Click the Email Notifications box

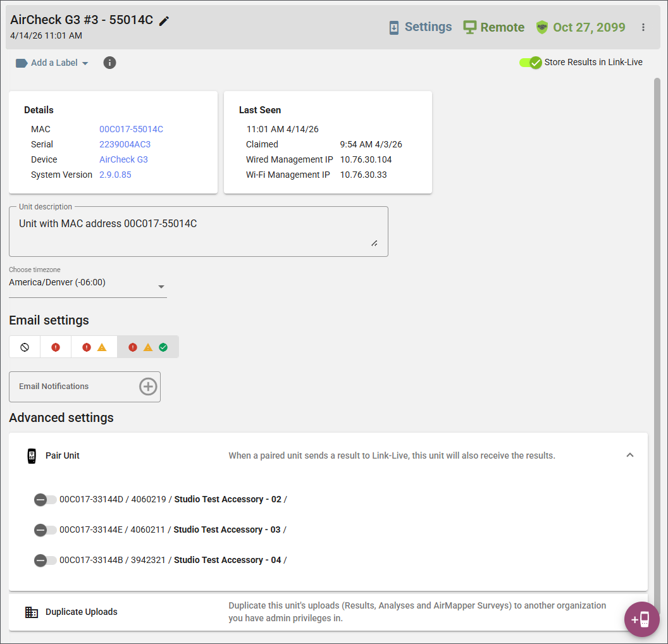(x=84, y=387)
